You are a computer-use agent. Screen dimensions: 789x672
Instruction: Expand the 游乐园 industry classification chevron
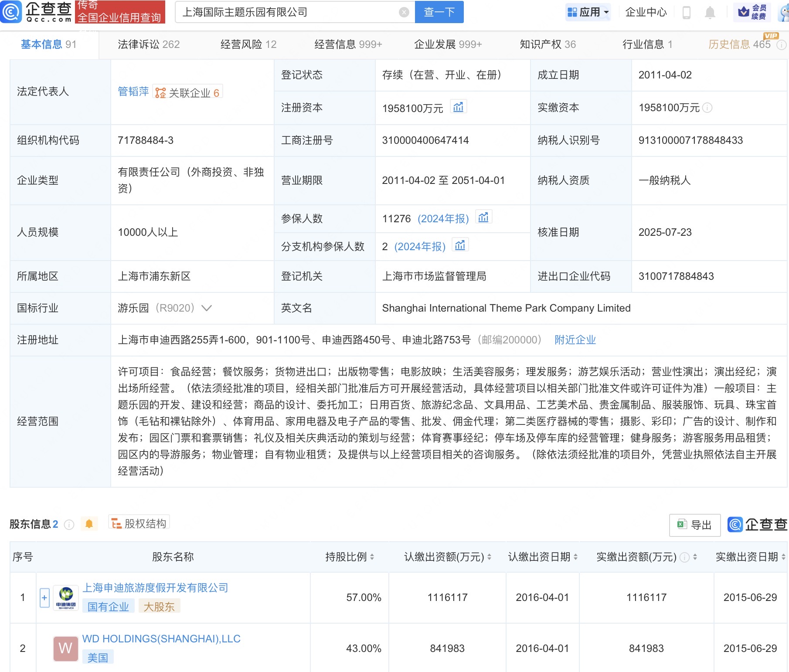point(207,308)
